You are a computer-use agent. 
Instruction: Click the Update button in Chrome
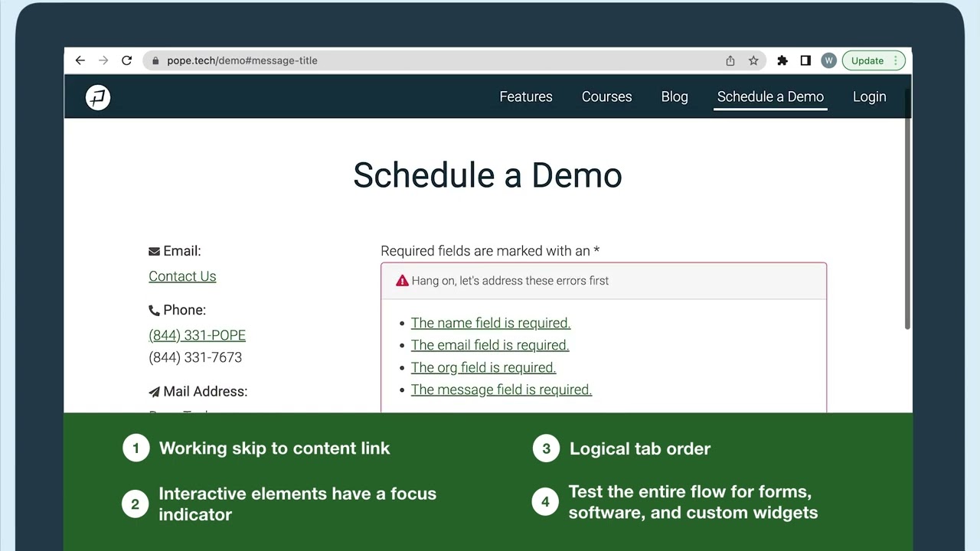tap(867, 60)
